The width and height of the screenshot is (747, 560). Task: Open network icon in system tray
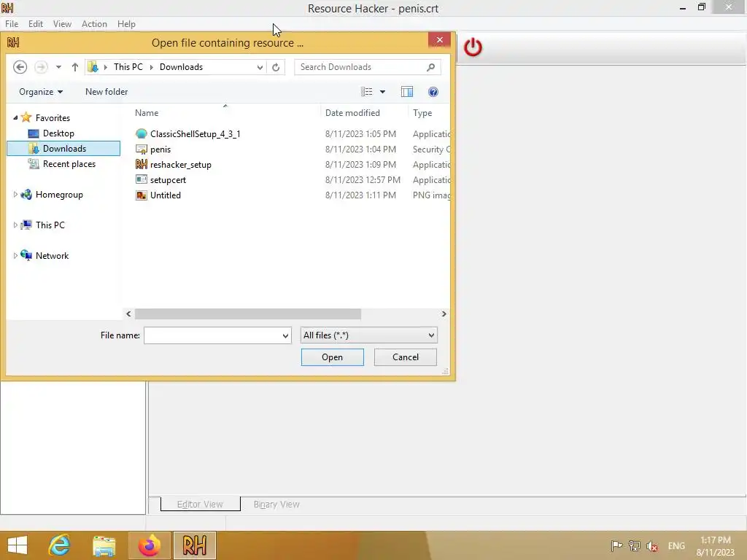tap(635, 545)
